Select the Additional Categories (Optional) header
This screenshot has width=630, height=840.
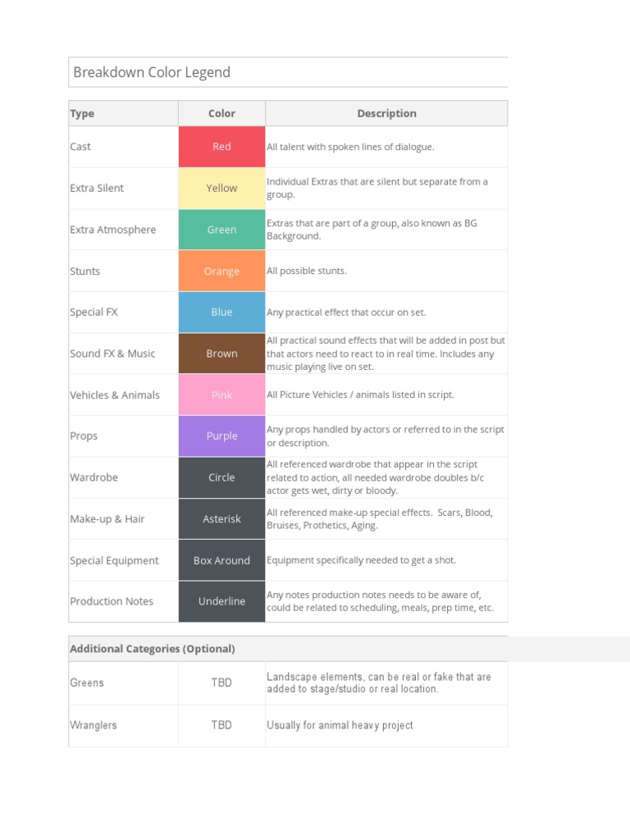click(x=153, y=649)
